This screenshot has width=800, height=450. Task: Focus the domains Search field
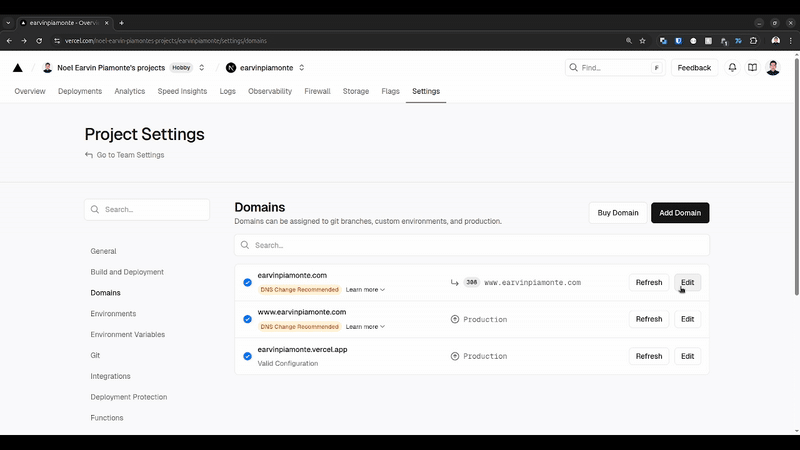tap(472, 245)
